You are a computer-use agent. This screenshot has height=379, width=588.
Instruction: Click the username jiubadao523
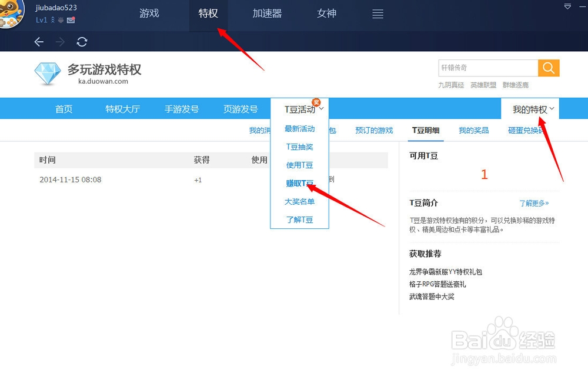click(x=56, y=8)
